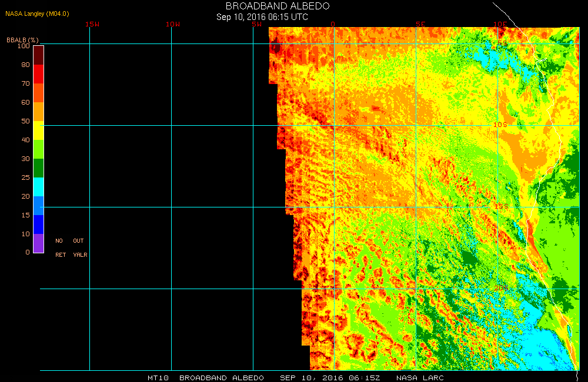Click the orange 50-60% legend swatch
Viewport: 588px width, 382px height.
[39, 112]
